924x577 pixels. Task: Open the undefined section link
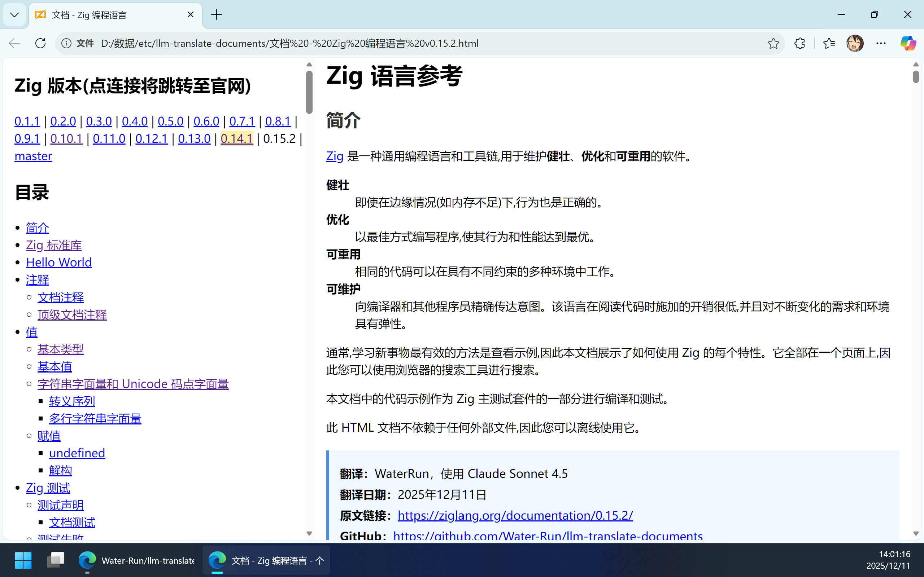77,453
